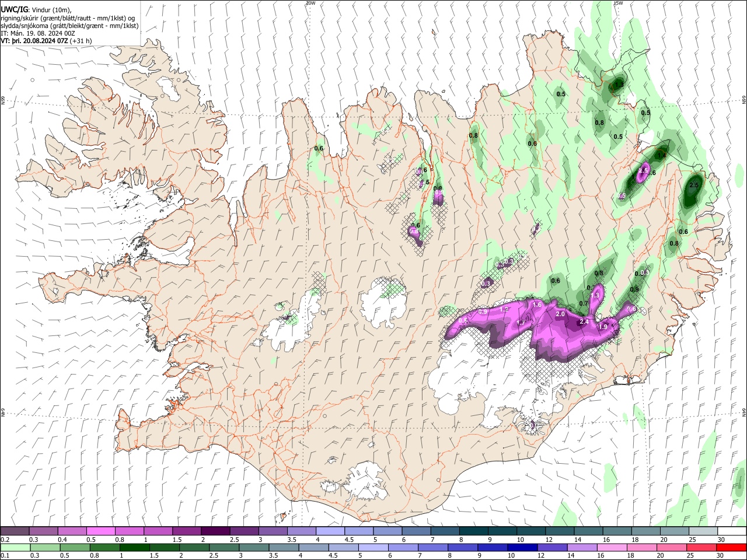Click the UWC/IG Vindur (10m) title text

point(36,10)
